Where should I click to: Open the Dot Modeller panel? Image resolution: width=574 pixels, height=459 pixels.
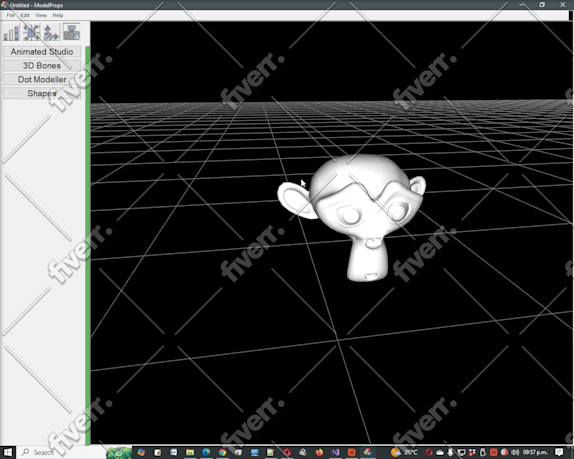(x=42, y=79)
